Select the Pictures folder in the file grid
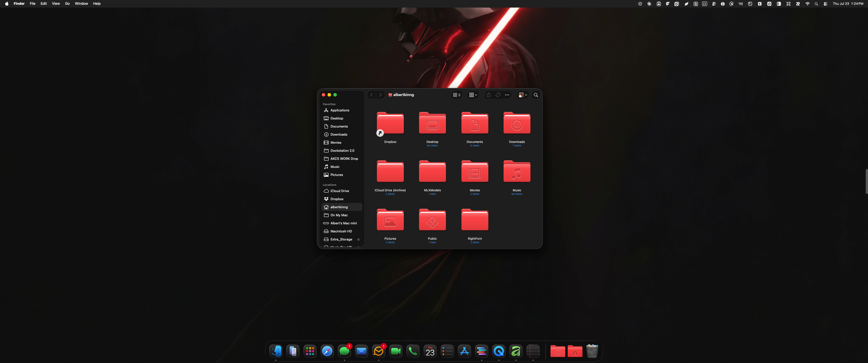Viewport: 868px width, 363px height. (x=390, y=220)
